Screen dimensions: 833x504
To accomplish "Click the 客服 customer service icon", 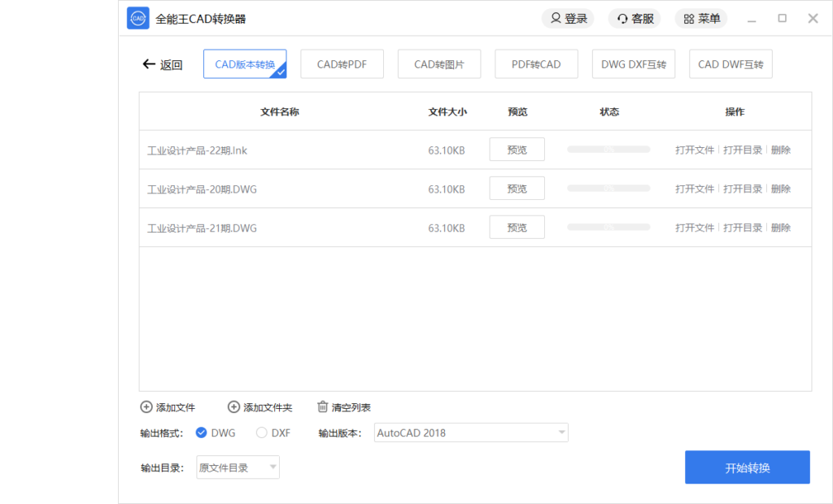I will (622, 18).
